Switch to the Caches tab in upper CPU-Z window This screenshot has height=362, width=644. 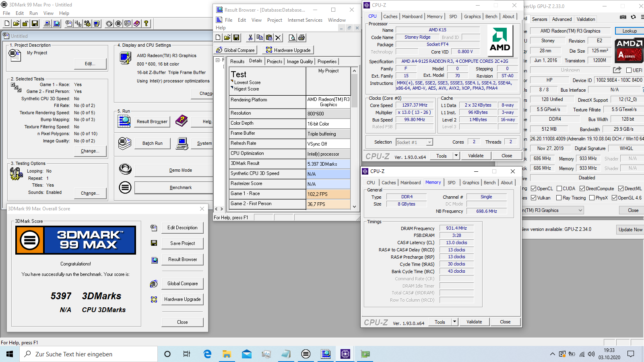(x=390, y=16)
